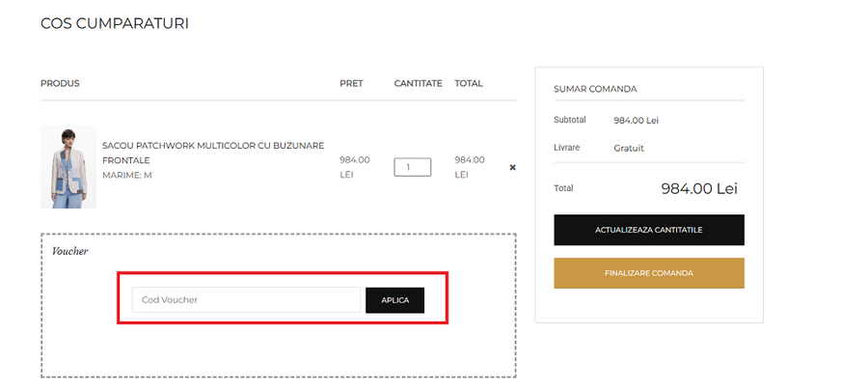Click the TOTAL column header in table
Screen dimensions: 868x391
pyautogui.click(x=469, y=84)
